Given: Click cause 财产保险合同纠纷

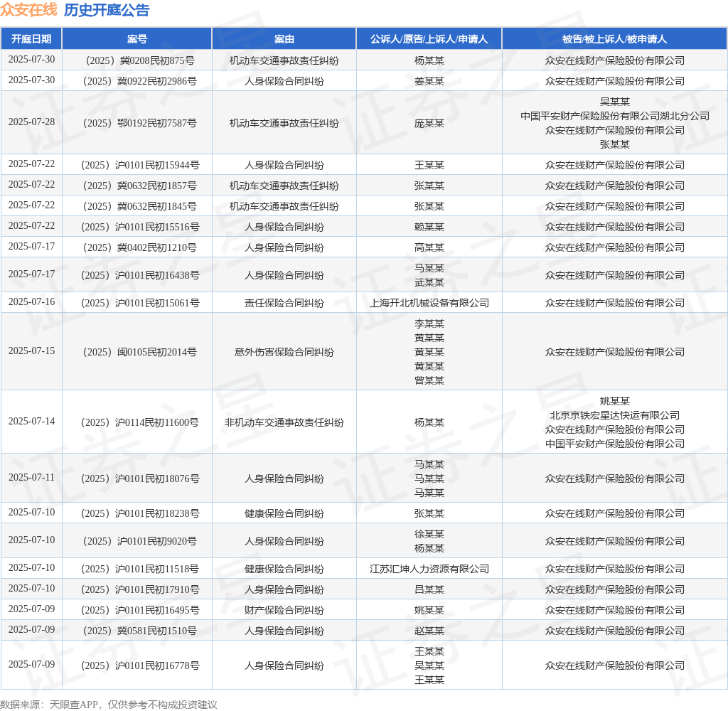Looking at the screenshot, I should (x=284, y=610).
